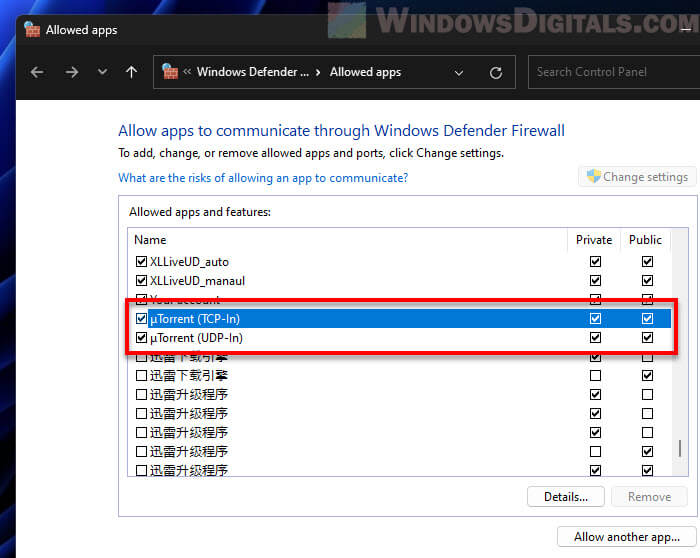Viewport: 700px width, 558px height.
Task: Toggle Public checkbox for XLLiveUD_auto
Action: point(647,261)
